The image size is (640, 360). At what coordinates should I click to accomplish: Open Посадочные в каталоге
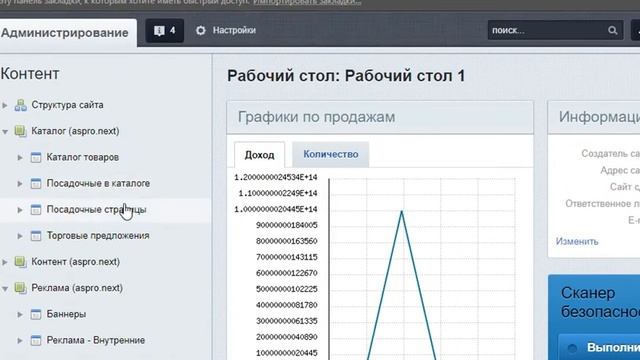click(98, 183)
